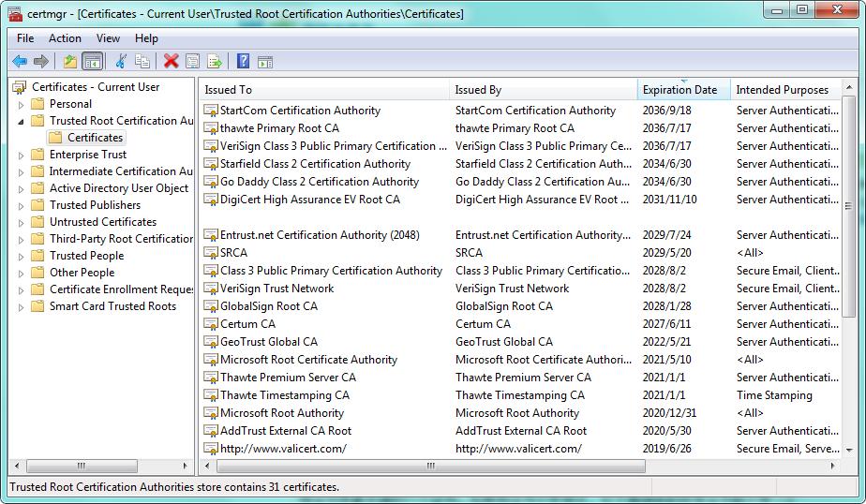Click the Up one level folder icon
The image size is (866, 504).
[70, 62]
